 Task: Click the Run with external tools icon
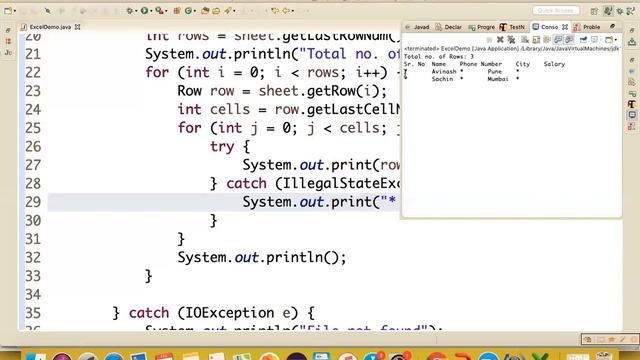pyautogui.click(x=159, y=11)
